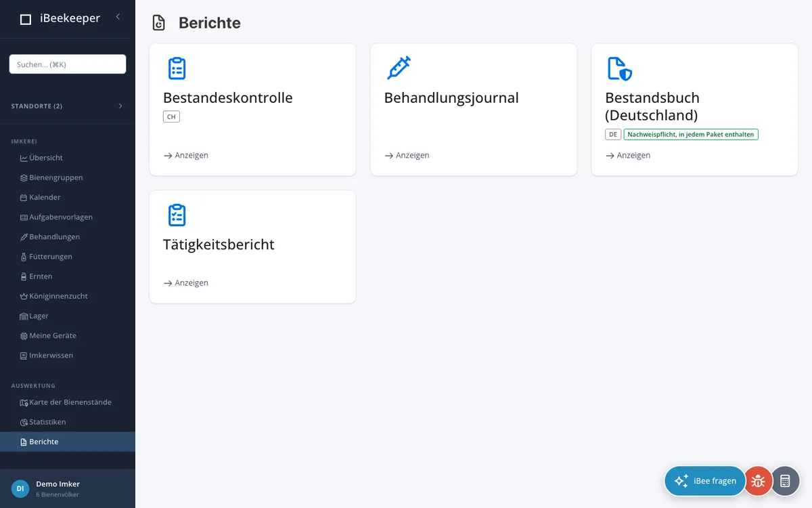Open Fütterungen in the sidebar

point(68,256)
